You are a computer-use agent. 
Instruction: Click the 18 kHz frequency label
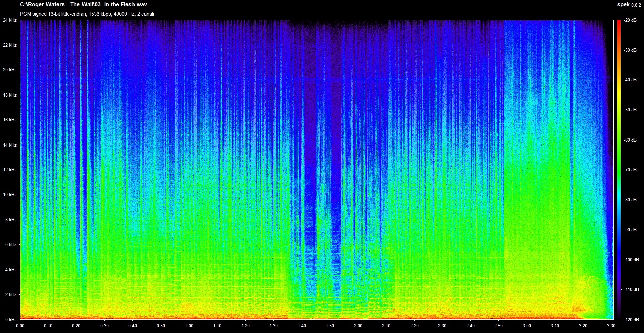pyautogui.click(x=10, y=95)
